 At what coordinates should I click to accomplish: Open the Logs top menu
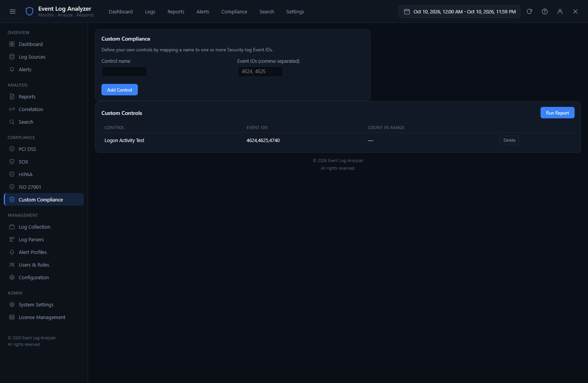tap(150, 11)
